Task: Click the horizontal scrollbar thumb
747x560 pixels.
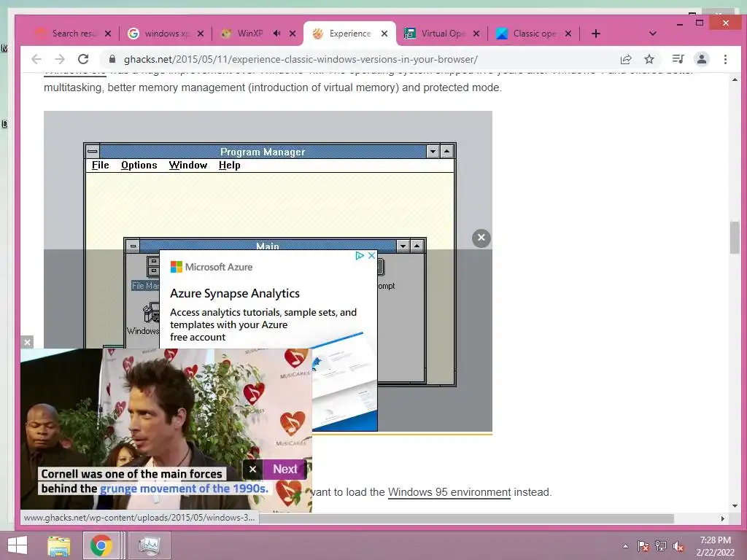Action: (x=466, y=518)
